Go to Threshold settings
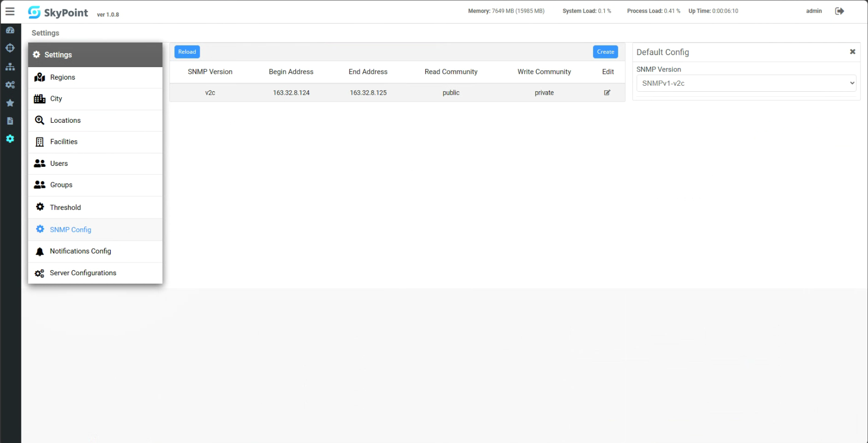868x443 pixels. (x=95, y=207)
